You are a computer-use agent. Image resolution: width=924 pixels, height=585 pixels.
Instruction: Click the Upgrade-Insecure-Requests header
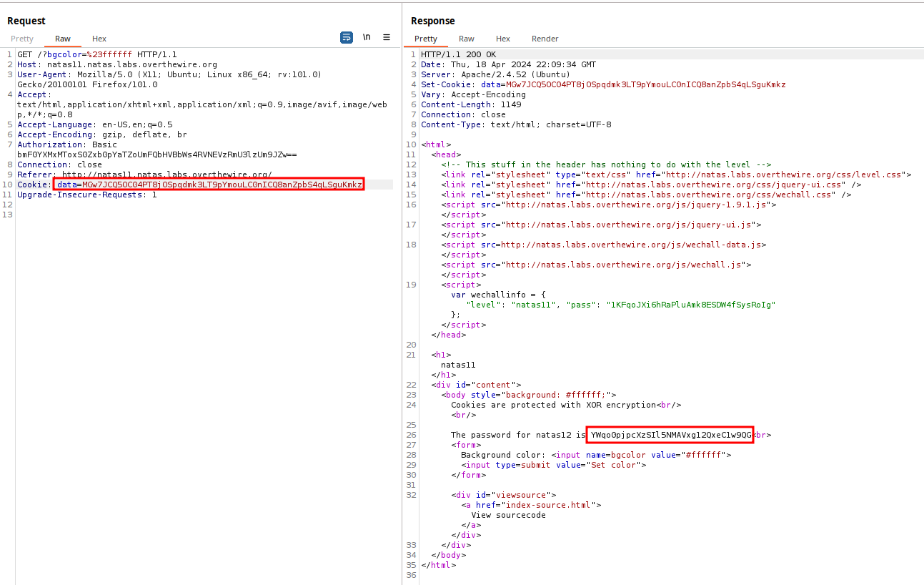click(87, 195)
